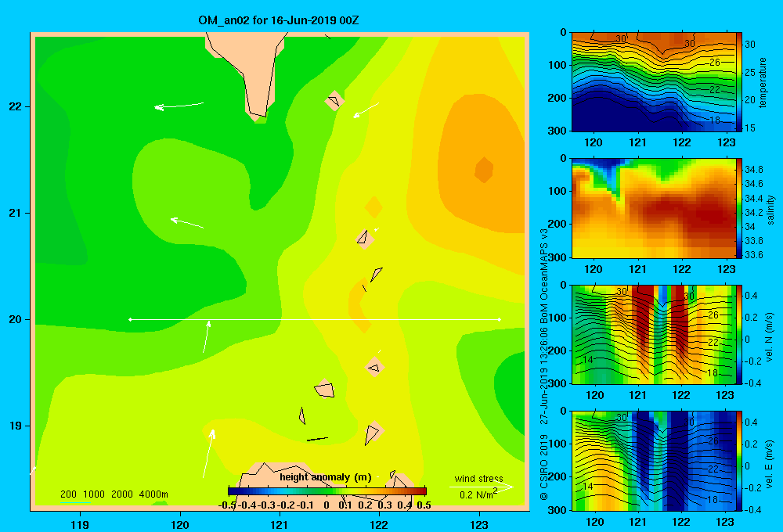
Task: Click the "25" tick on temperature colorbar
Action: [750, 72]
